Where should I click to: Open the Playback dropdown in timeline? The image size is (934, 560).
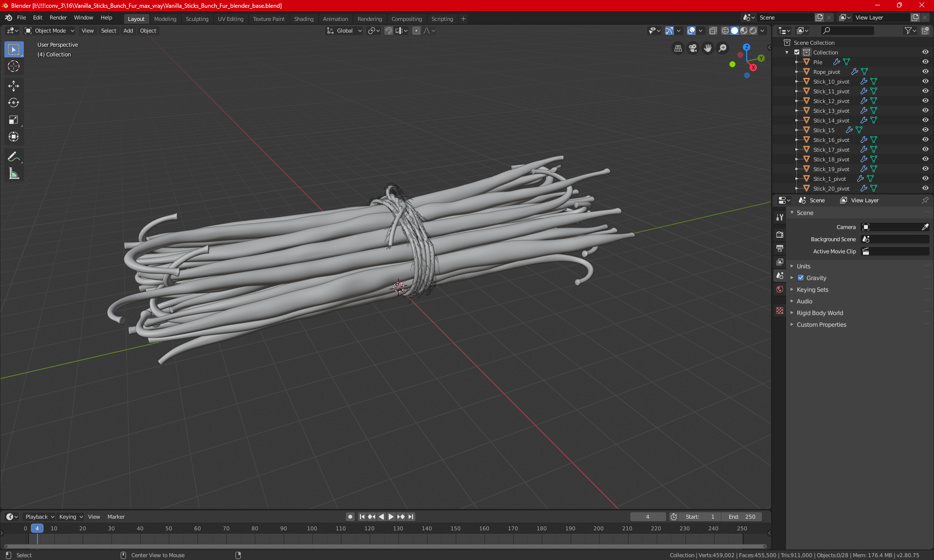tap(39, 517)
